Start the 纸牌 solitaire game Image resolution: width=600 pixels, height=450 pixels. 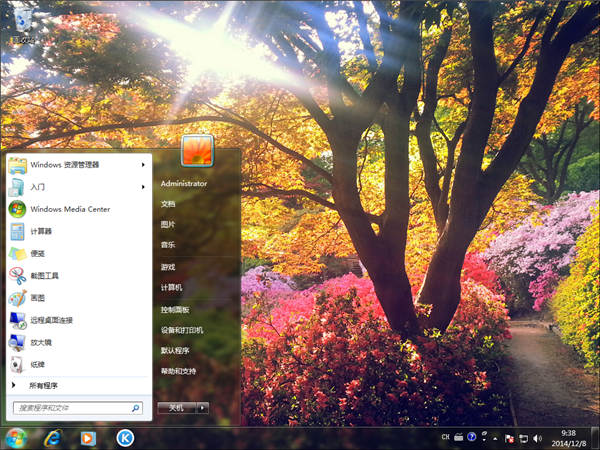click(78, 365)
